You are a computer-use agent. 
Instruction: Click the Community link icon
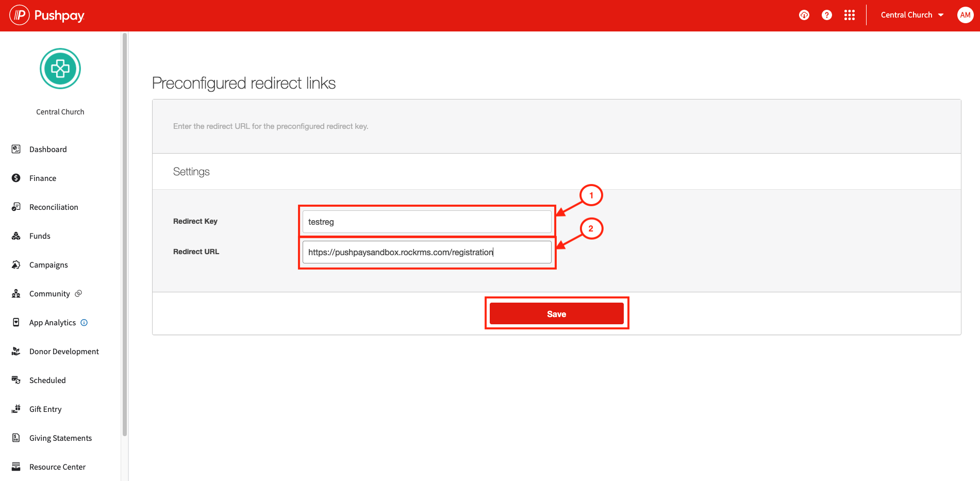coord(78,293)
